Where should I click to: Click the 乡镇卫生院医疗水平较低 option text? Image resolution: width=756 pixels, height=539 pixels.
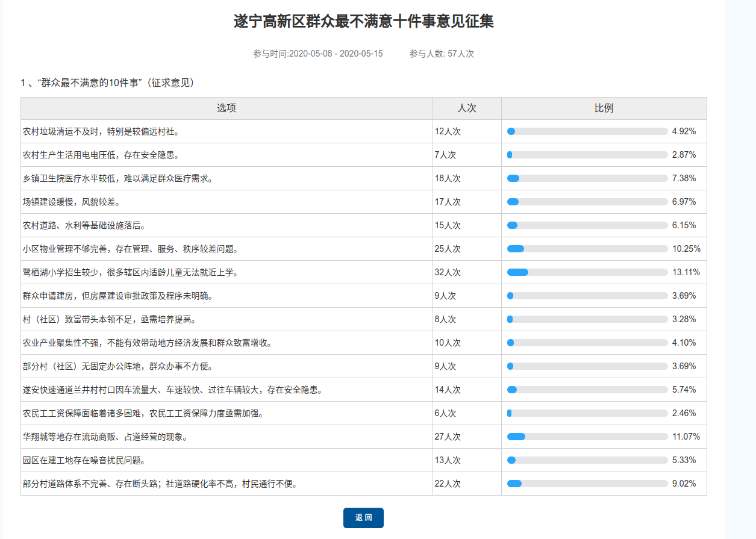pyautogui.click(x=118, y=178)
